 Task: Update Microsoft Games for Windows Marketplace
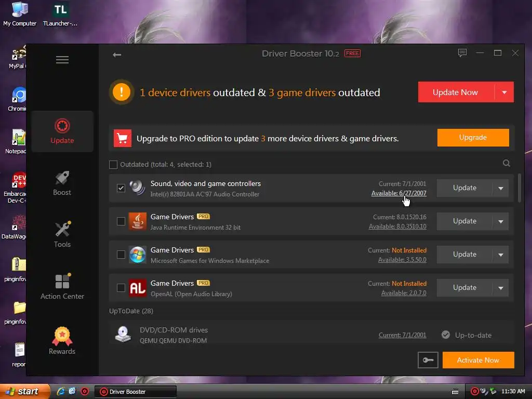[x=464, y=255]
